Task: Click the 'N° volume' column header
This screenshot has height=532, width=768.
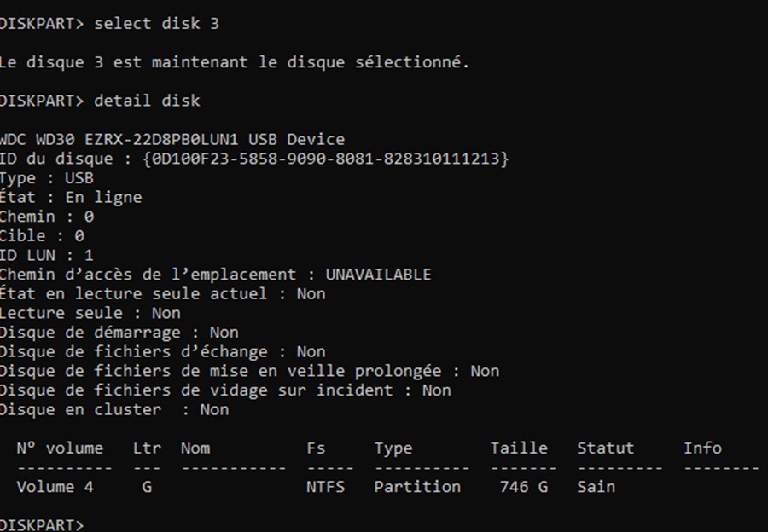Action: tap(60, 448)
